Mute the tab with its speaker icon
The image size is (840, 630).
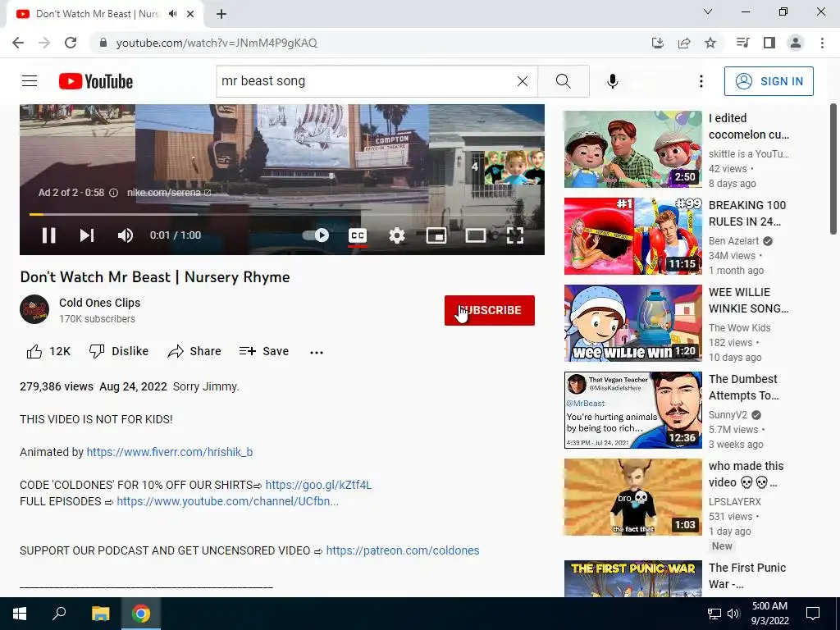click(x=172, y=14)
